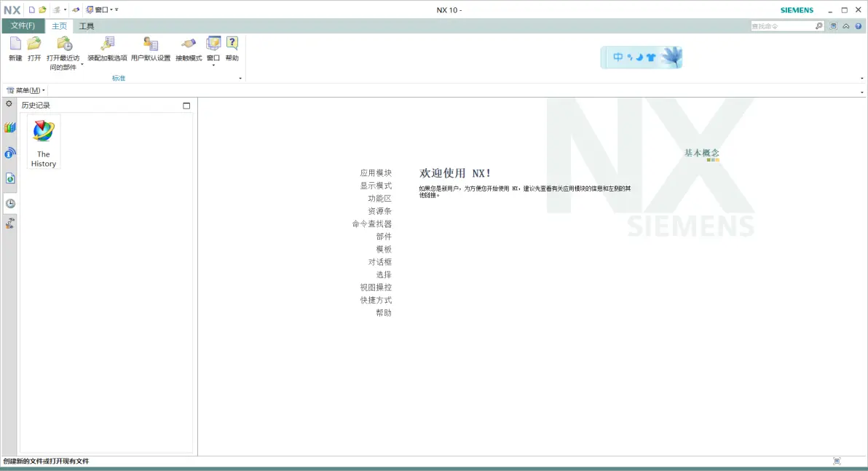Viewport: 868px width, 471px height.
Task: Open the web browser page resource tab icon
Action: tap(10, 178)
